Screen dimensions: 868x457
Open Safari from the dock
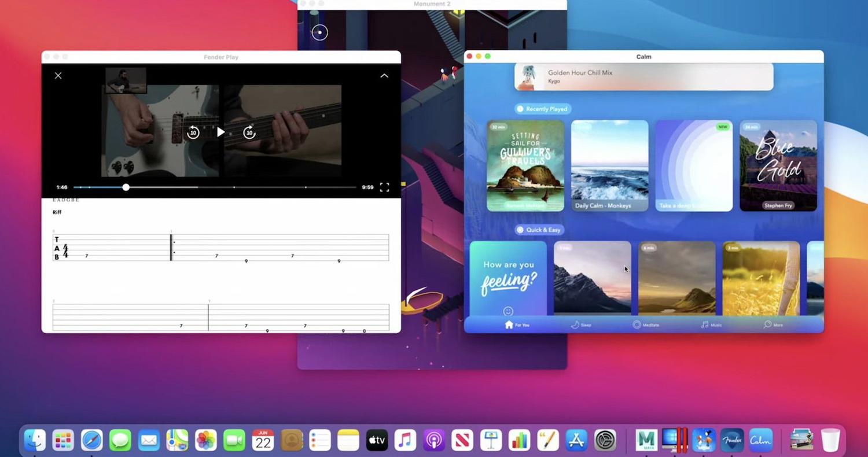click(91, 440)
